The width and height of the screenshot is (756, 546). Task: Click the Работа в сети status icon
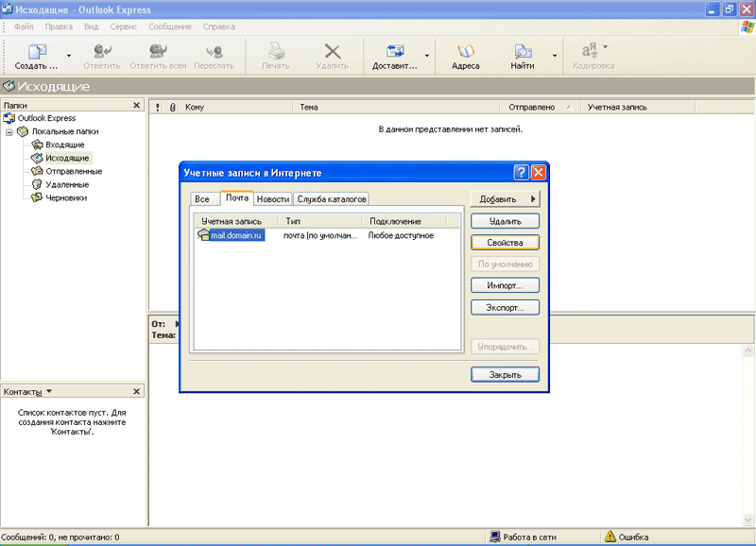494,537
